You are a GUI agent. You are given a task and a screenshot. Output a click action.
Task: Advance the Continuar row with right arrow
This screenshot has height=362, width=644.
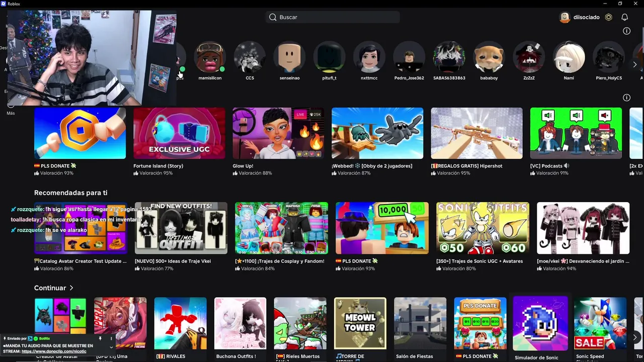tap(634, 337)
